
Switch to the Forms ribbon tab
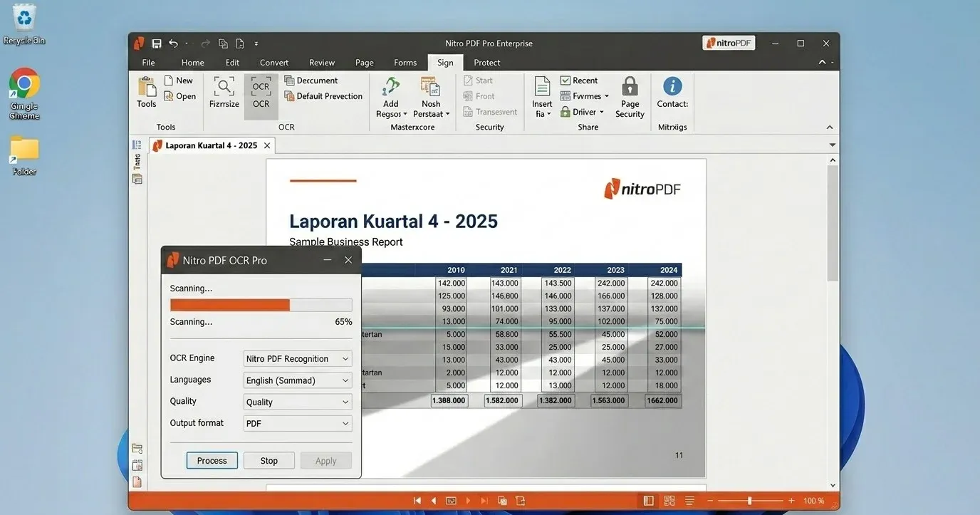(405, 63)
